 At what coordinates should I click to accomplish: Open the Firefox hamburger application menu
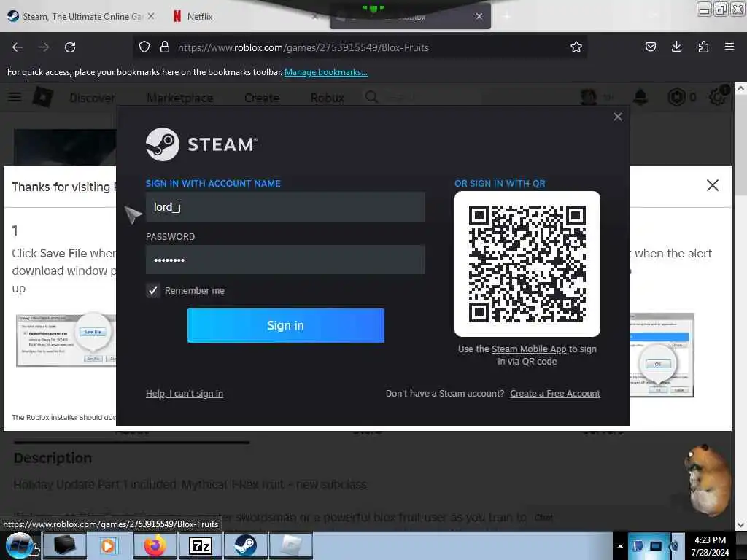click(729, 47)
